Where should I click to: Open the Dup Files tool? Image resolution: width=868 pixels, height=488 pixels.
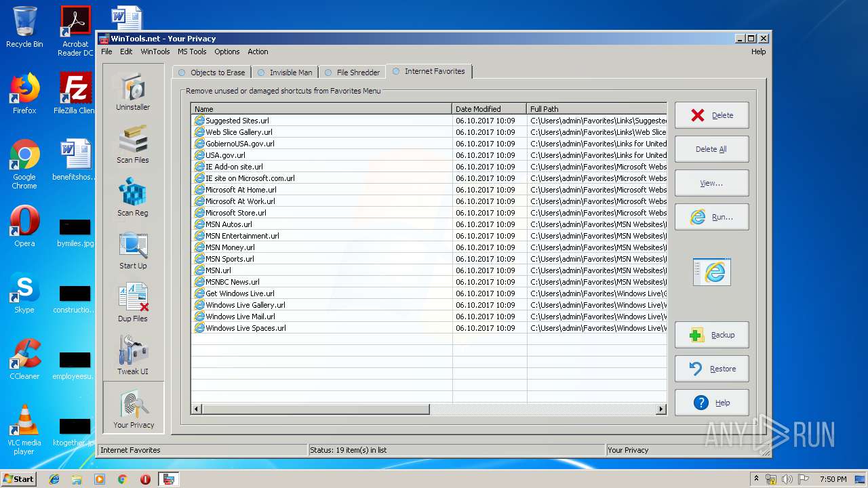point(133,302)
